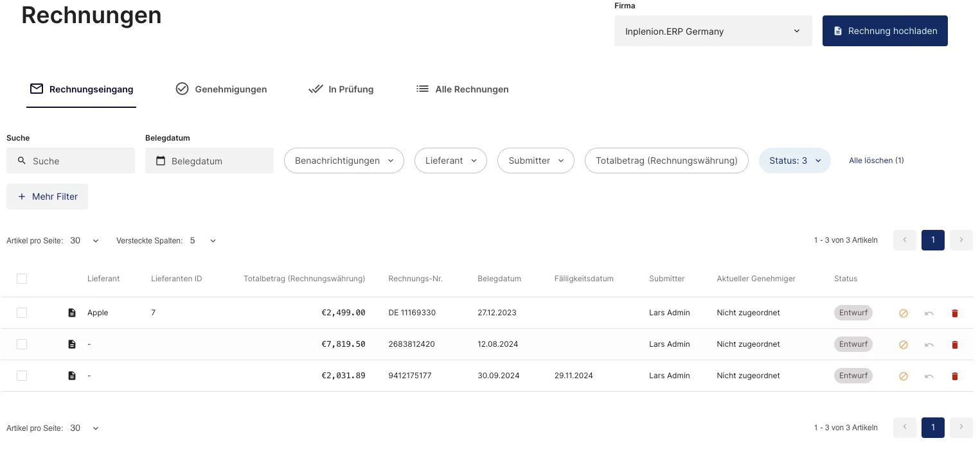Expand the Lieferant filter dropdown

tap(450, 161)
